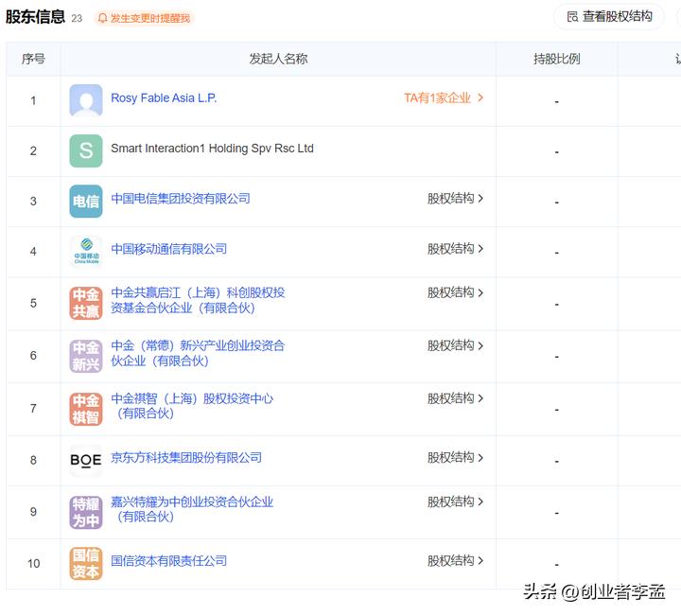Click the 中金共赢 logo icon
681x616 pixels.
point(86,303)
